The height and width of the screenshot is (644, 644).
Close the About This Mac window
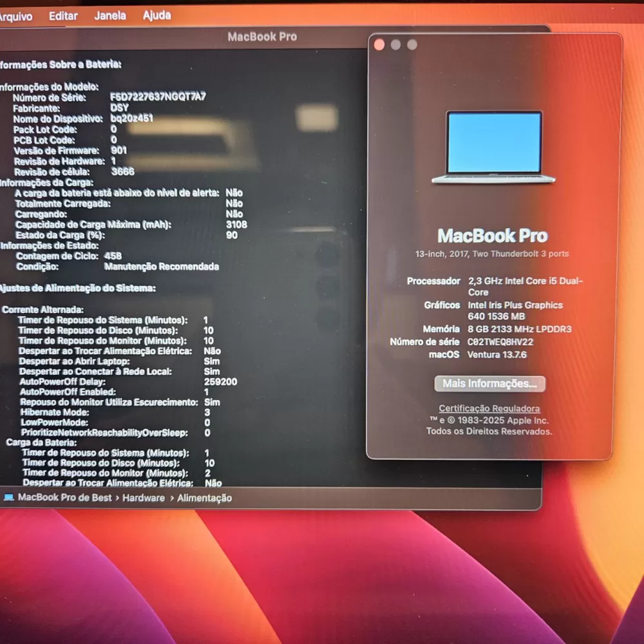point(379,44)
